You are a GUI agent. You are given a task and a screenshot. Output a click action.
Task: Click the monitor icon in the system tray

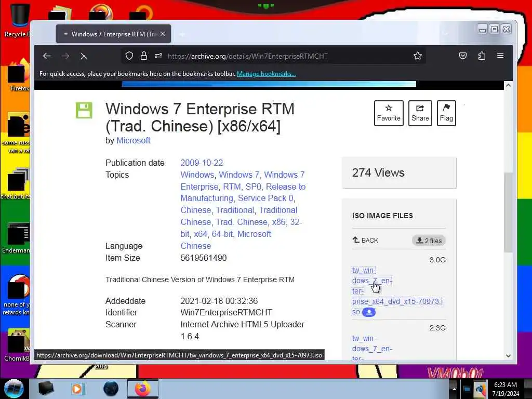[x=467, y=389]
